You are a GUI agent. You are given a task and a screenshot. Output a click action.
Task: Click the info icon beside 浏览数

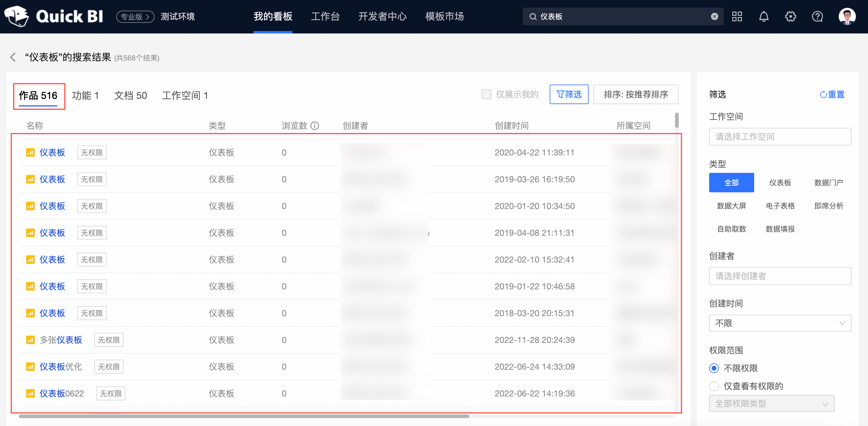click(x=315, y=126)
